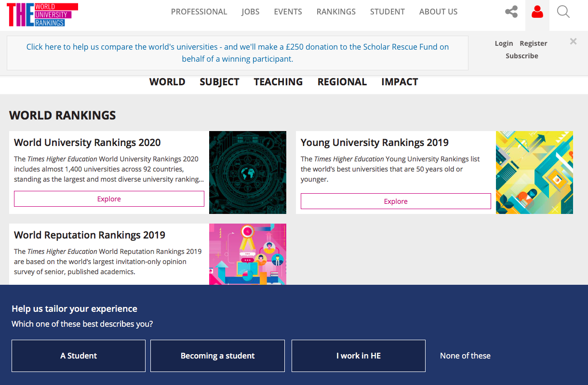
Task: Click the Login link
Action: [x=504, y=43]
